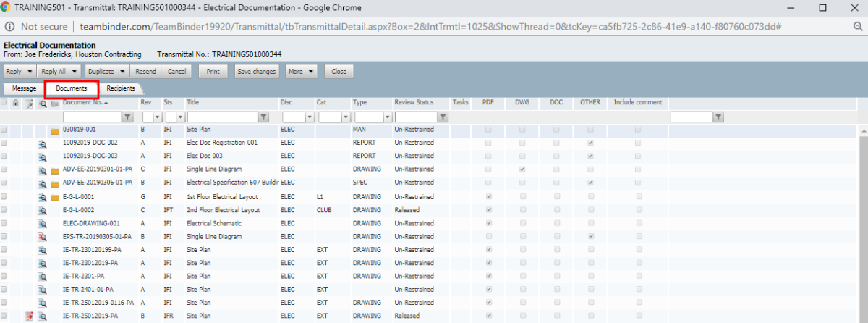
Task: Switch to the Message tab
Action: (x=24, y=88)
